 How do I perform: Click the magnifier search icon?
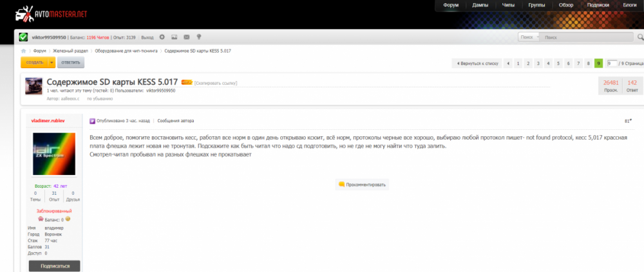[640, 37]
